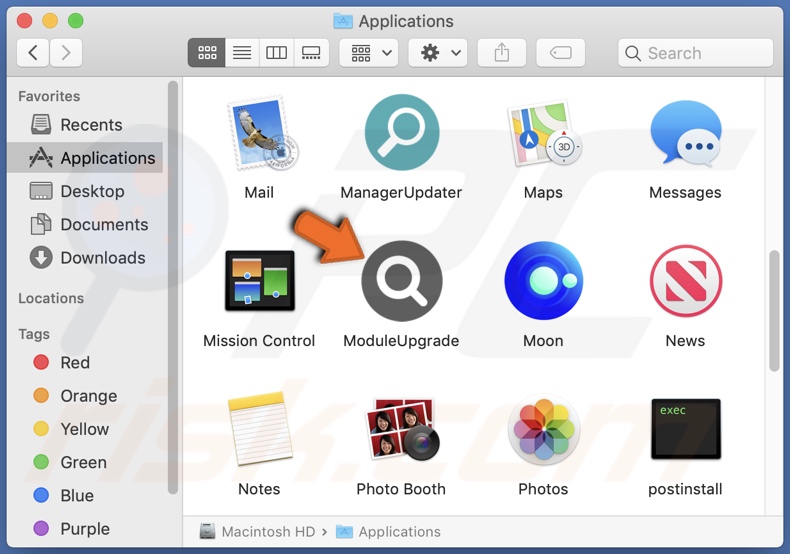Image resolution: width=790 pixels, height=554 pixels.
Task: Open the group-by arrangement dropdown
Action: pyautogui.click(x=369, y=52)
